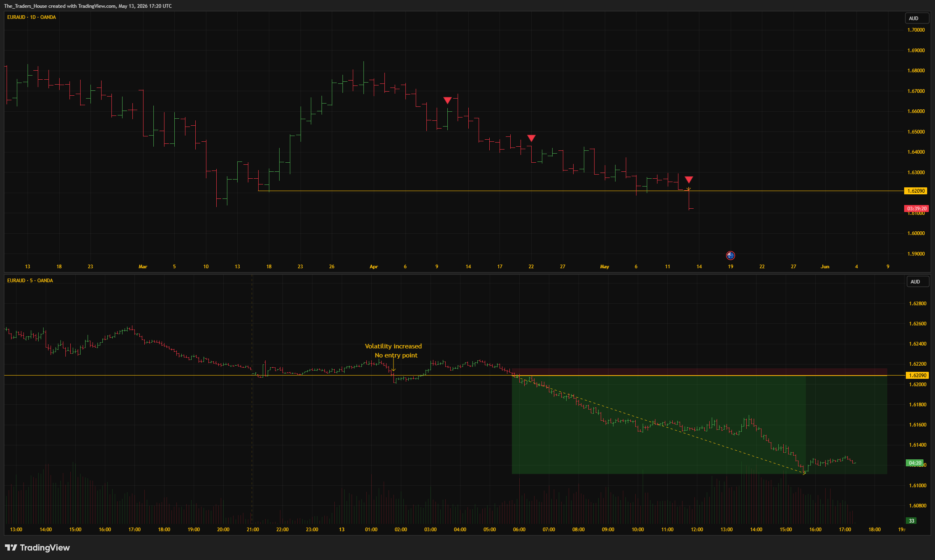
Task: Open the AUD currency selector on the 5-minute chart
Action: coord(918,281)
